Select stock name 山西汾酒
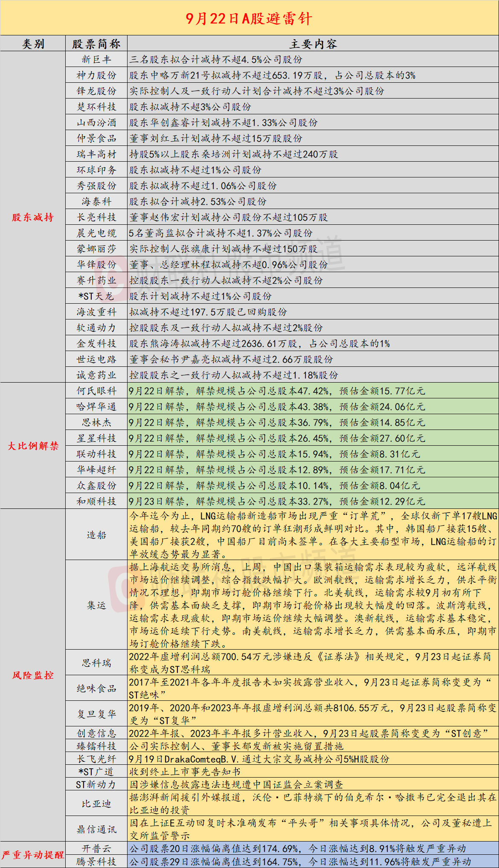 tap(96, 123)
